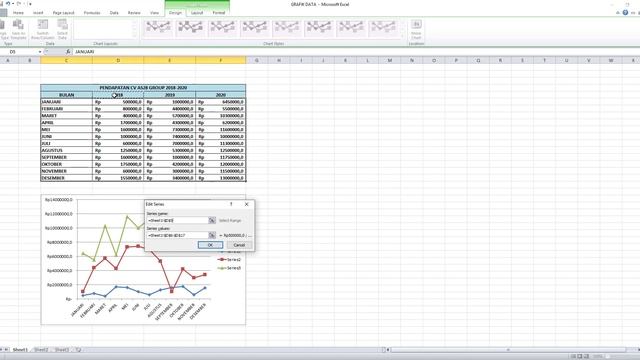Open the Insert ribbon tab

(38, 13)
